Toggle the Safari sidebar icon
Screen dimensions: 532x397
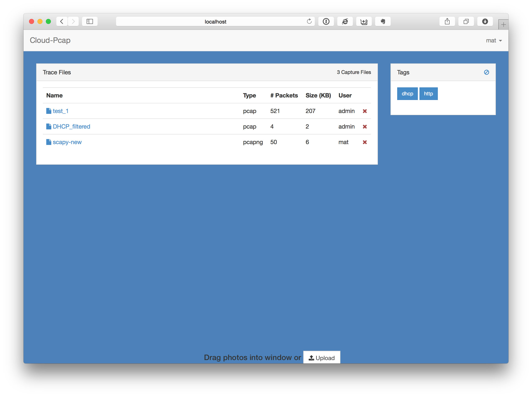[90, 21]
